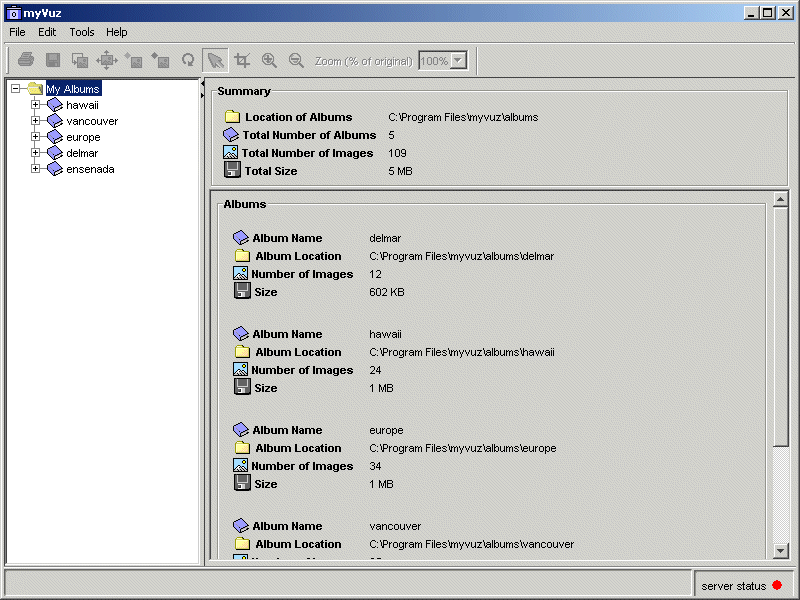Select the delmar album label in the tree
Viewport: 800px width, 600px height.
(82, 153)
